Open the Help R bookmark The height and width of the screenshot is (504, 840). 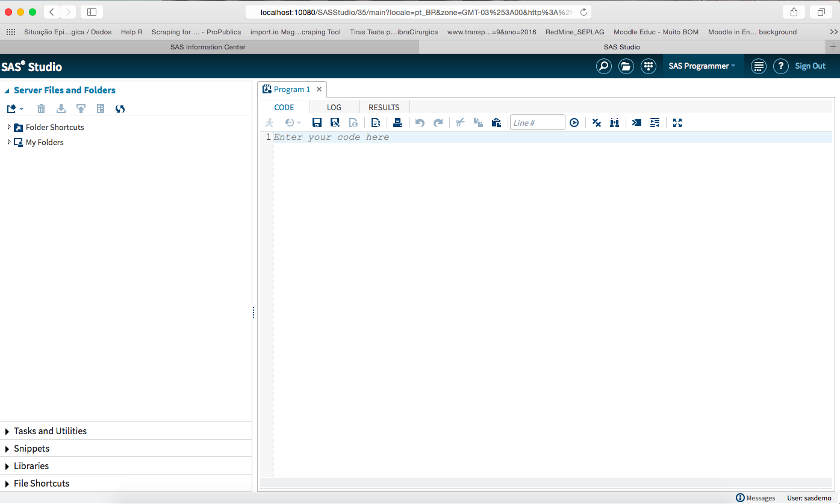(x=132, y=32)
